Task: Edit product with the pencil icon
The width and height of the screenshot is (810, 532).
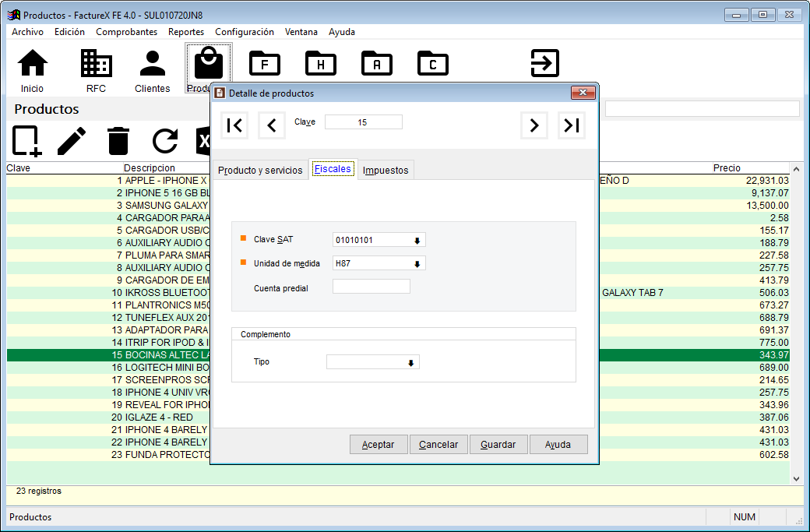Action: click(x=72, y=140)
